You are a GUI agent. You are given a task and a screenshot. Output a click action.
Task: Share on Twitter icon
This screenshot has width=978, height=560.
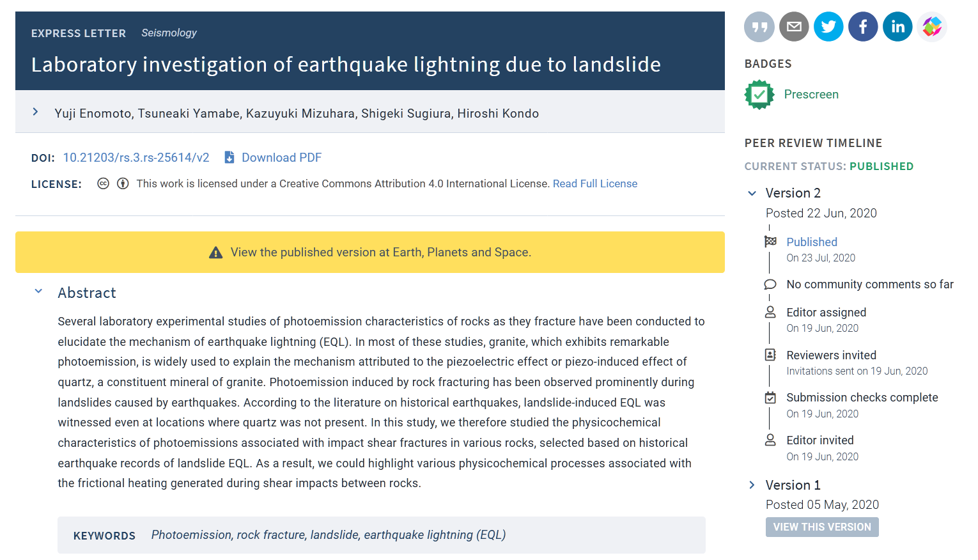[828, 27]
